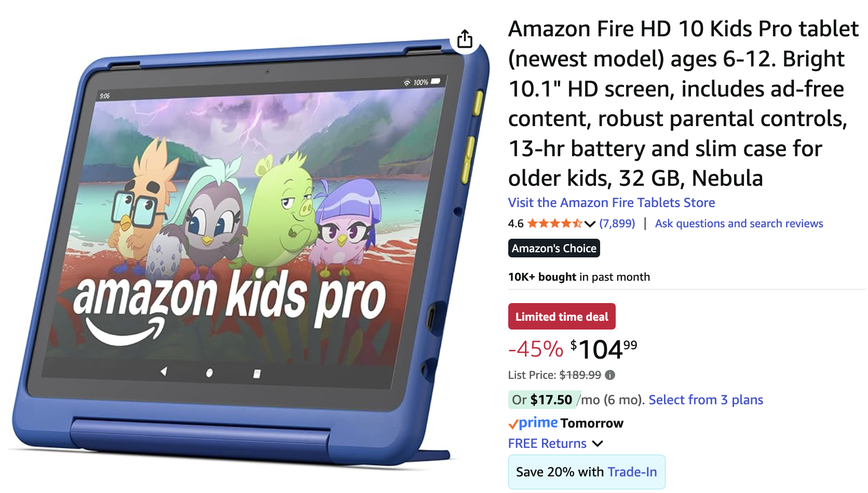
Task: Click the tablet product image
Action: [x=249, y=249]
